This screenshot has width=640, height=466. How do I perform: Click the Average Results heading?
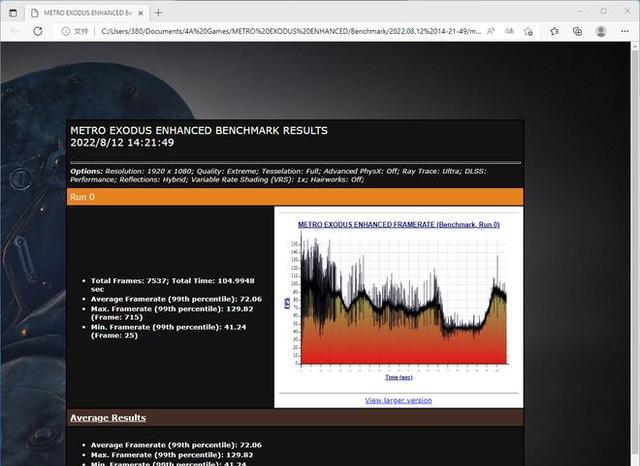pos(108,418)
